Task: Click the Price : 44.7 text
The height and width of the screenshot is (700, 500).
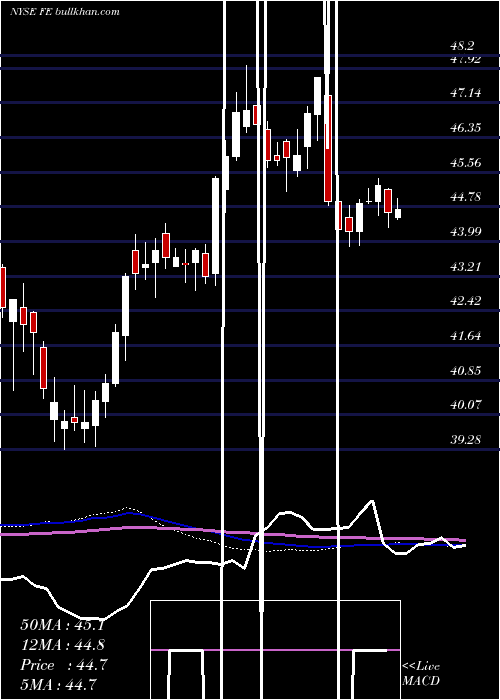Action: [63, 665]
